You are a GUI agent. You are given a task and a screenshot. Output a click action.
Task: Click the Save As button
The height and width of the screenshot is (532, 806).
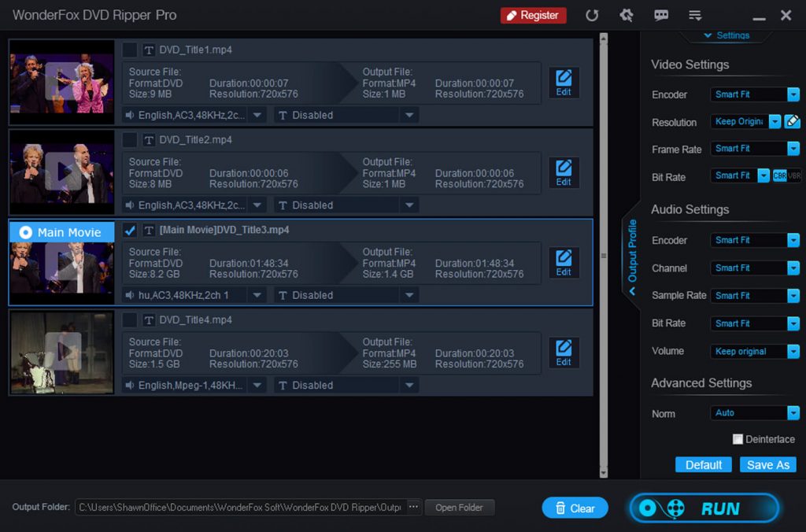coord(767,464)
